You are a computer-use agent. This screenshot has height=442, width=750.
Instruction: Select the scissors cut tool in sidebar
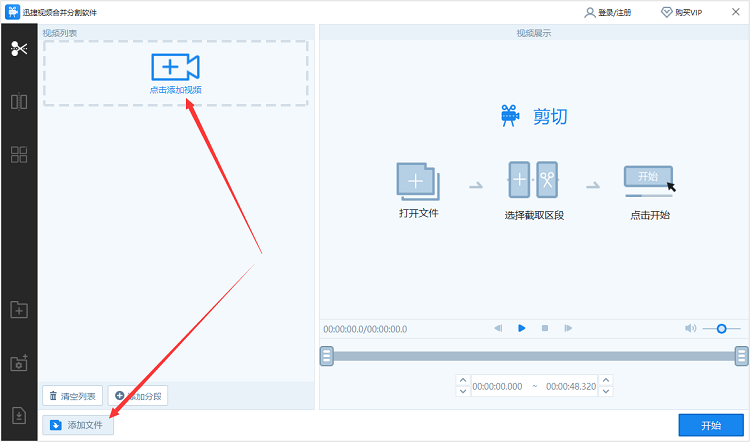[19, 48]
